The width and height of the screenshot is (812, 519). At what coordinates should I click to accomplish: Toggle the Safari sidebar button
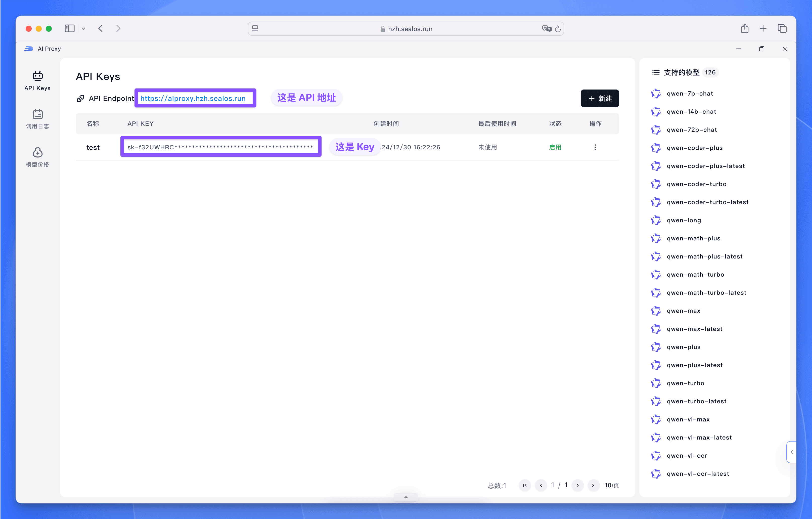(69, 29)
